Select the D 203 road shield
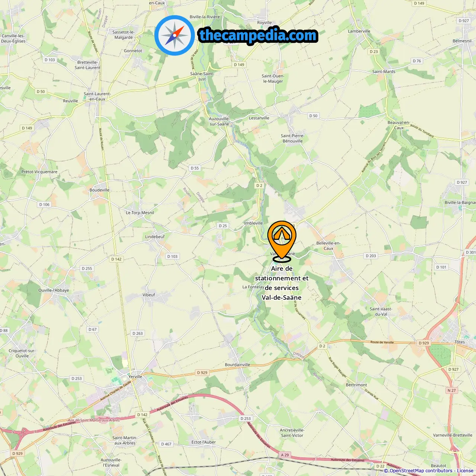This screenshot has width=476, height=476. coord(371,256)
